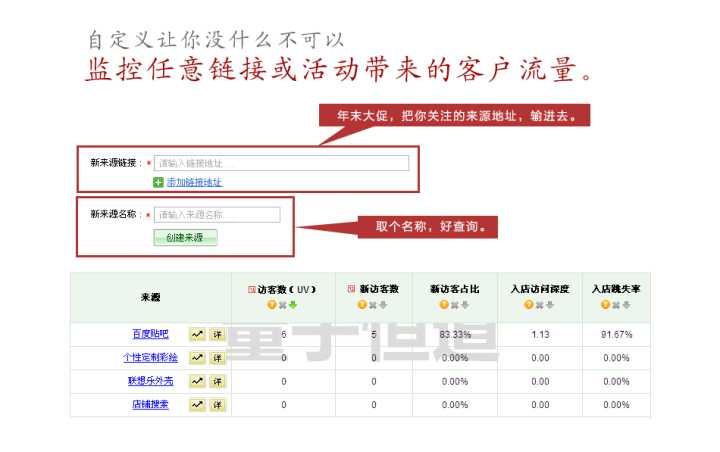This screenshot has height=452, width=720.
Task: Open the 百度贴吧 source link
Action: (x=150, y=334)
